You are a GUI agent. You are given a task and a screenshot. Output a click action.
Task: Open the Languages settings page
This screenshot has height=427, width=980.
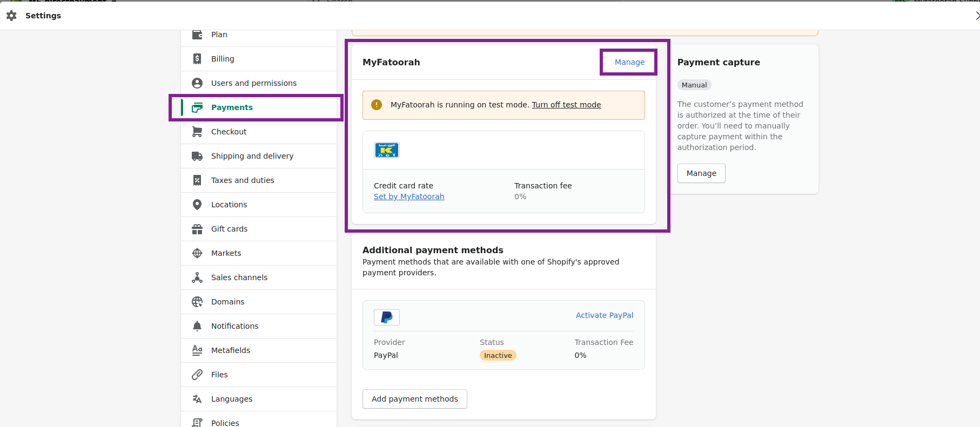click(231, 399)
